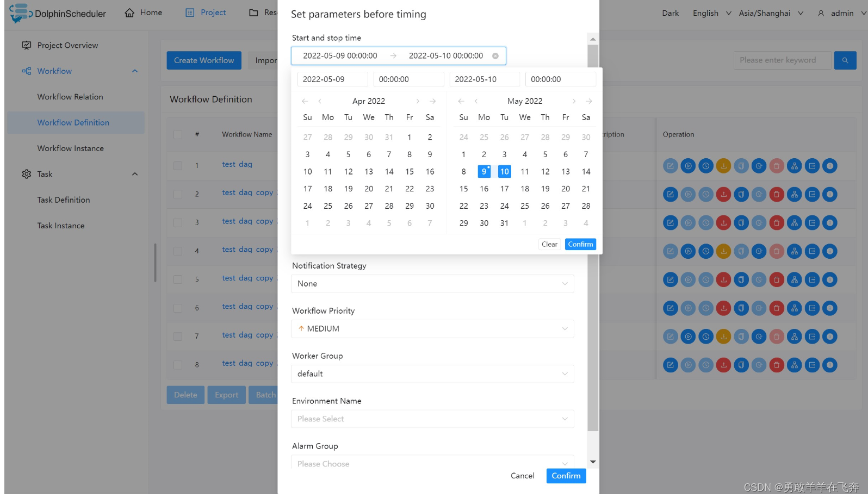Open the Notification Strategy dropdown
The height and width of the screenshot is (498, 868).
coord(432,284)
